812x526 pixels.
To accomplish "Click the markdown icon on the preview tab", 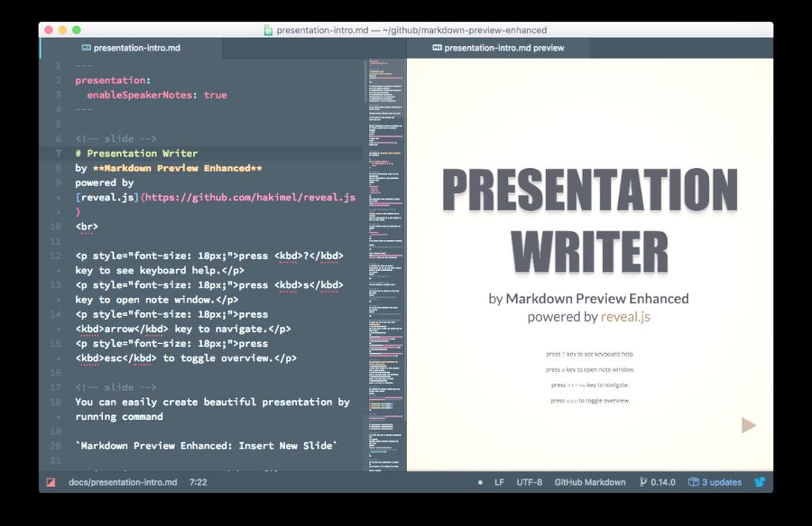I will pyautogui.click(x=437, y=48).
